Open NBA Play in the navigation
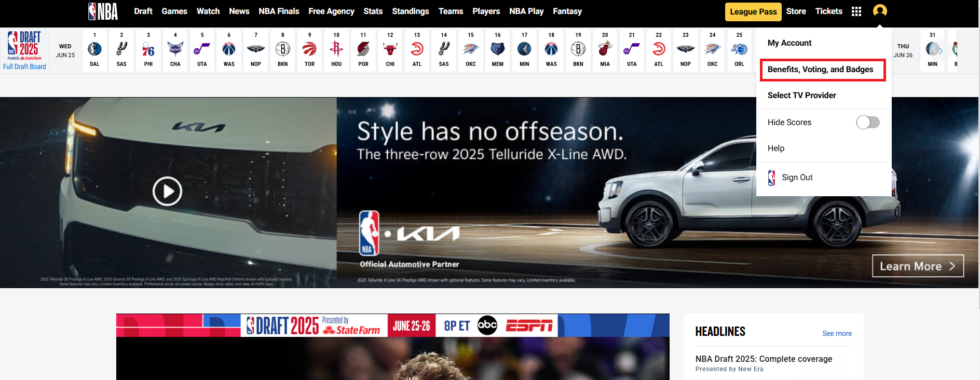The width and height of the screenshot is (980, 380). point(526,11)
